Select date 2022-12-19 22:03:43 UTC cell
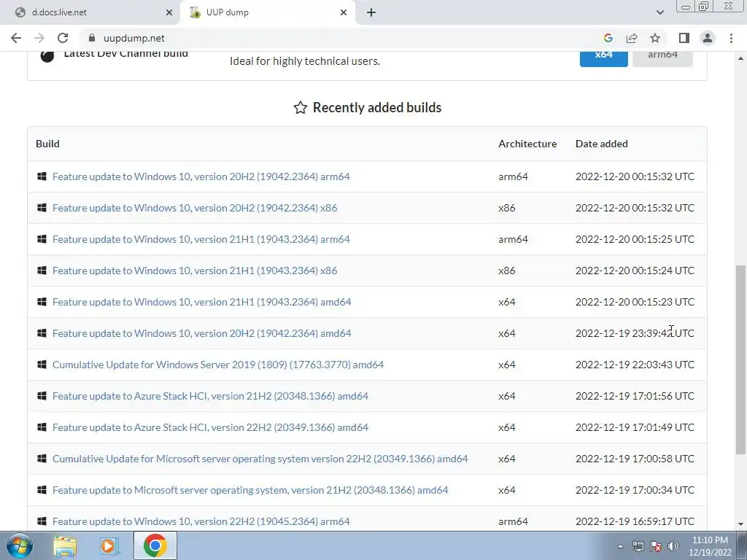The width and height of the screenshot is (747, 560). 635,365
